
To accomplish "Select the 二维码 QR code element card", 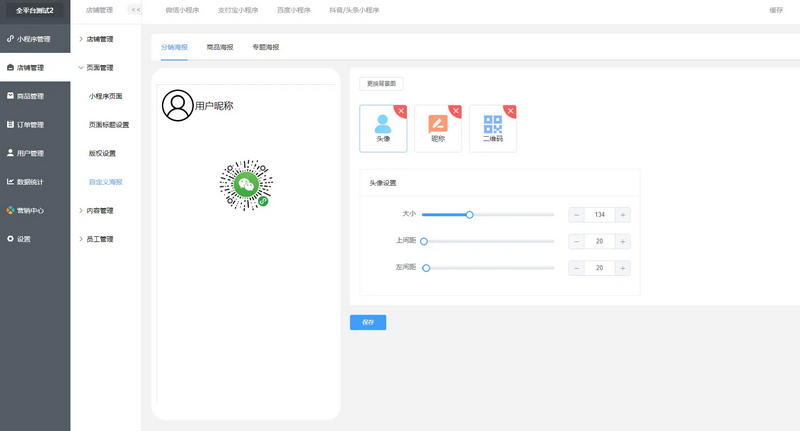I will click(x=492, y=128).
